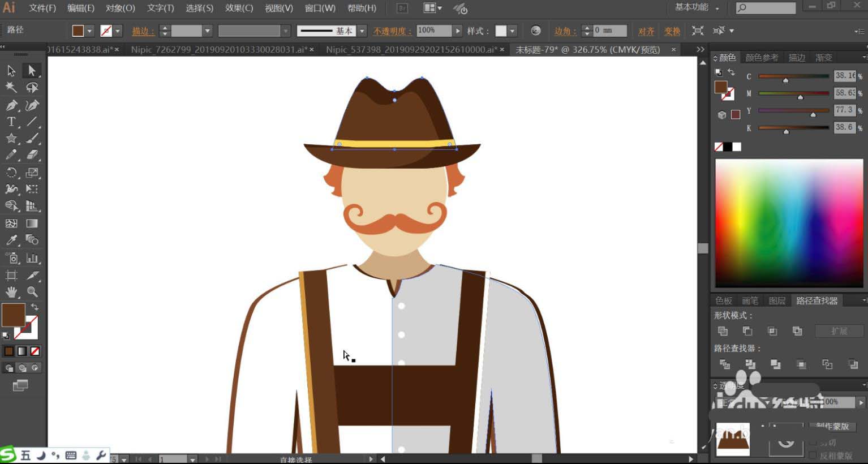Image resolution: width=868 pixels, height=464 pixels.
Task: Choose the Type tool
Action: click(11, 122)
